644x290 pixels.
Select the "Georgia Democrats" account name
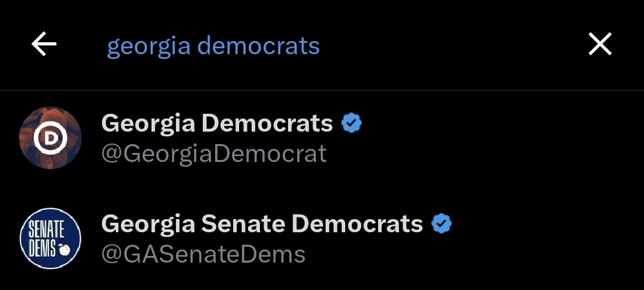click(217, 123)
